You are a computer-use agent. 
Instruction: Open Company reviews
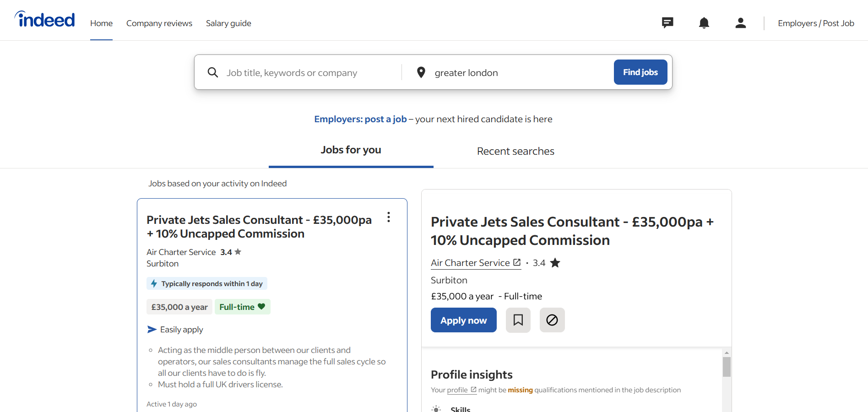click(159, 23)
